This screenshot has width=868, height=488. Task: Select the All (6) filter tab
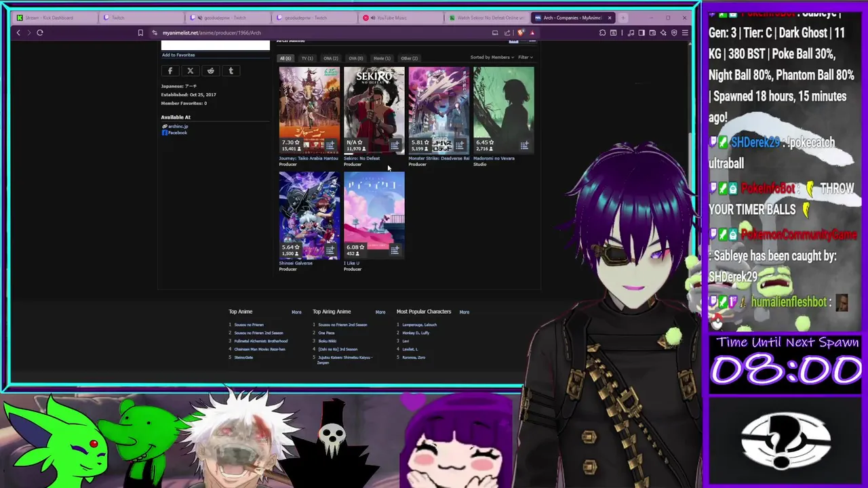tap(285, 58)
